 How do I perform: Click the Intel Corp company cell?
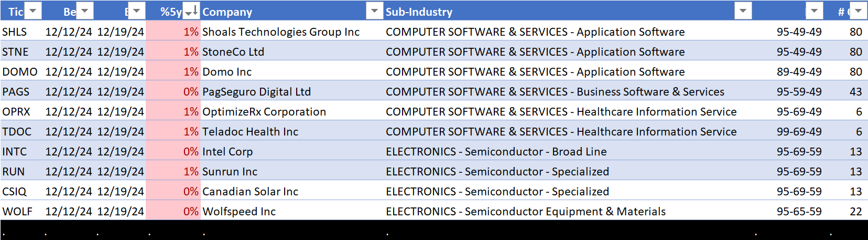click(x=227, y=151)
